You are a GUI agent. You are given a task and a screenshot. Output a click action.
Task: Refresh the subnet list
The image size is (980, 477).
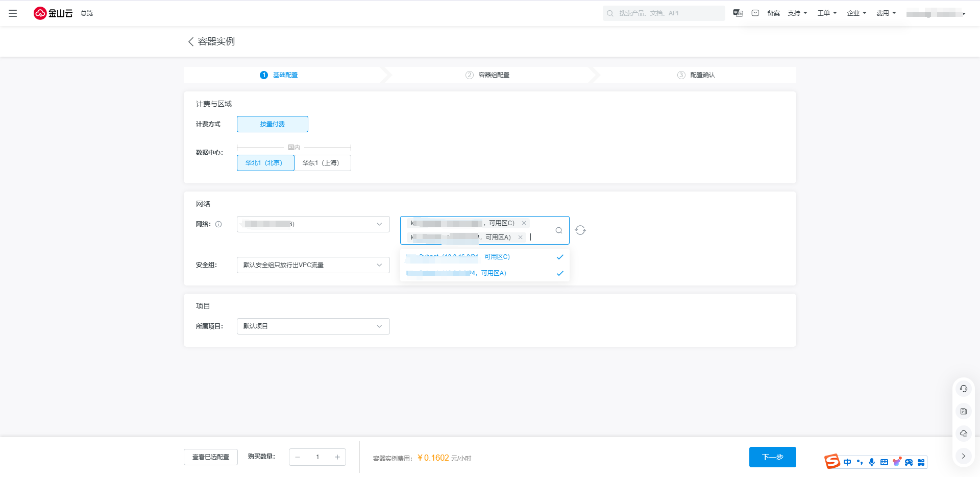click(580, 230)
